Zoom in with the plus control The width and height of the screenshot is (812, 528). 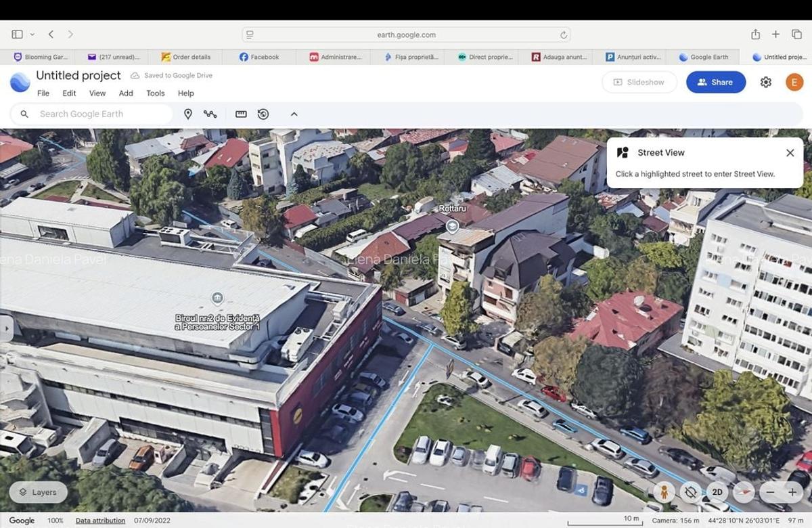click(793, 492)
